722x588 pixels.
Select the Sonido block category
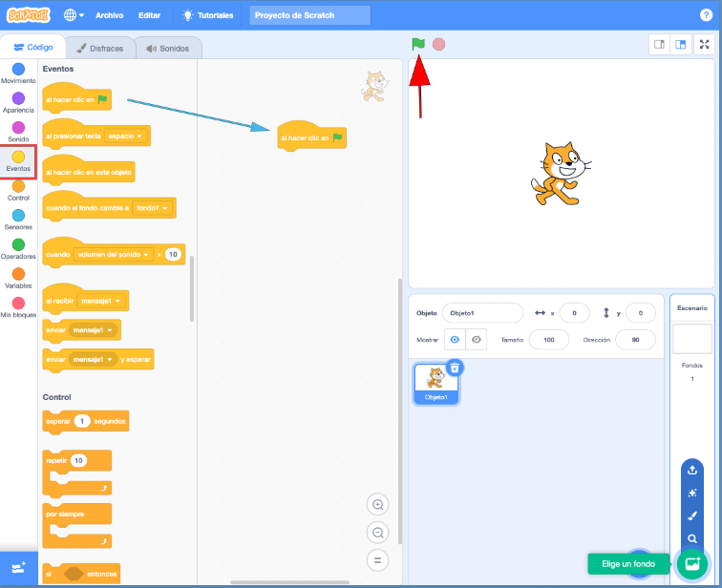(18, 132)
